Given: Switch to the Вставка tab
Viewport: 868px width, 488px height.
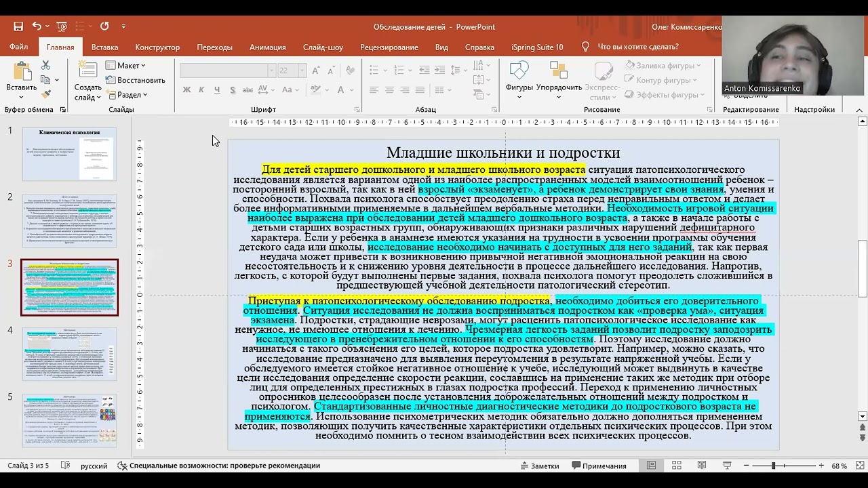Looking at the screenshot, I should [104, 47].
